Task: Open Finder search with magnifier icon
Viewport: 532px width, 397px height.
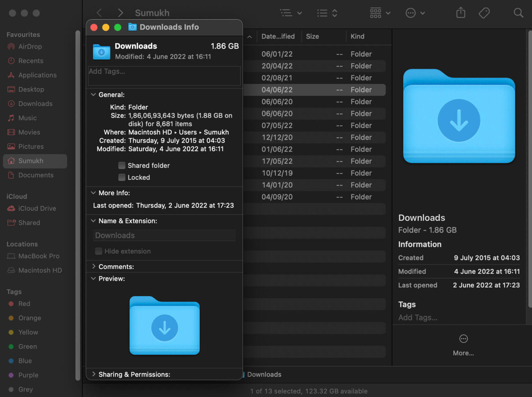Action: tap(518, 13)
